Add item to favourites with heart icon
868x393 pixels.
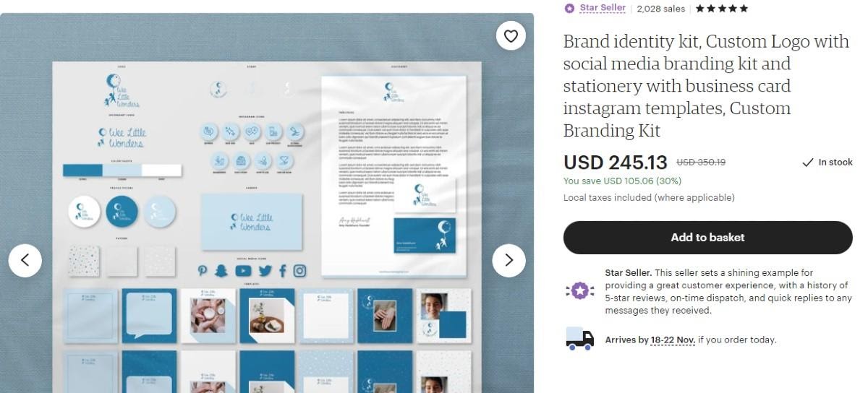click(x=511, y=36)
